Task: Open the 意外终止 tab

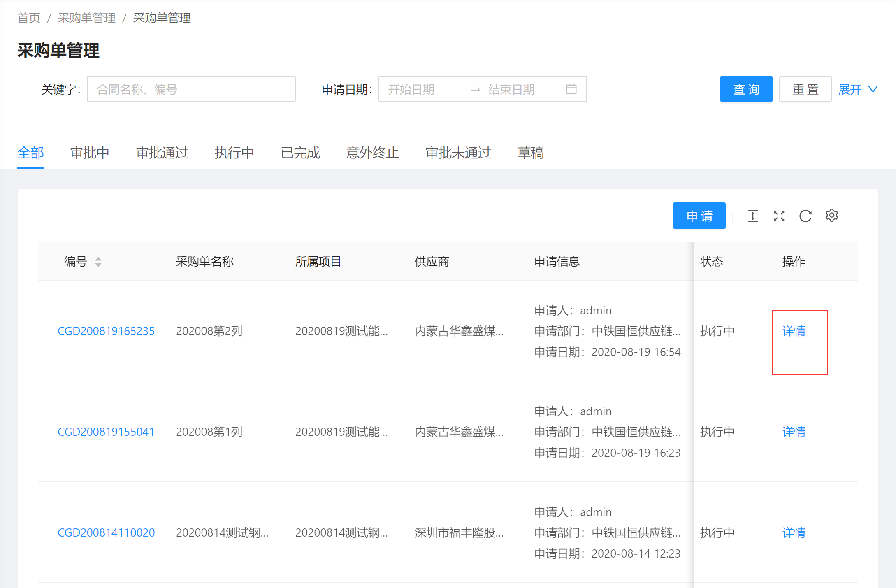Action: pos(372,153)
